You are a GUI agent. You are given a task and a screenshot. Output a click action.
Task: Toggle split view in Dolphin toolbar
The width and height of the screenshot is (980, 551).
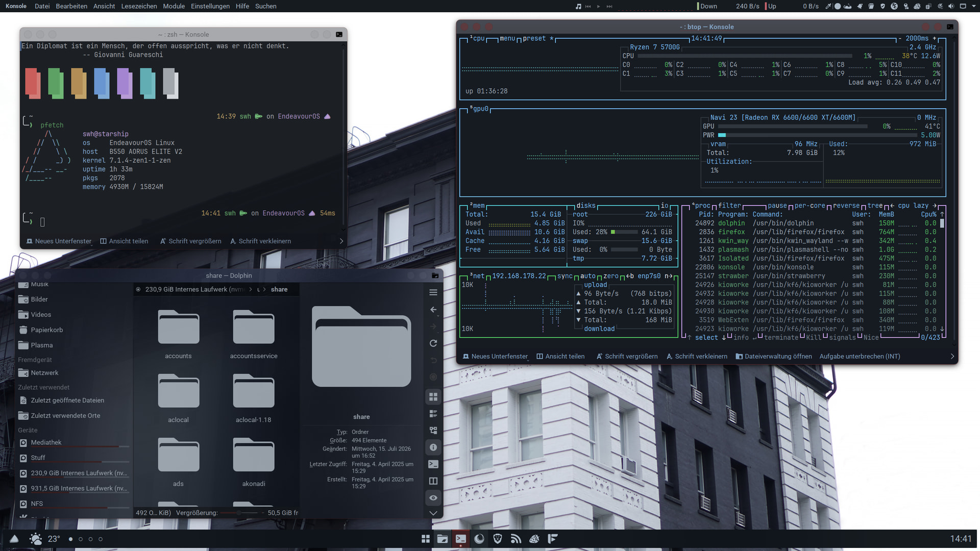433,481
